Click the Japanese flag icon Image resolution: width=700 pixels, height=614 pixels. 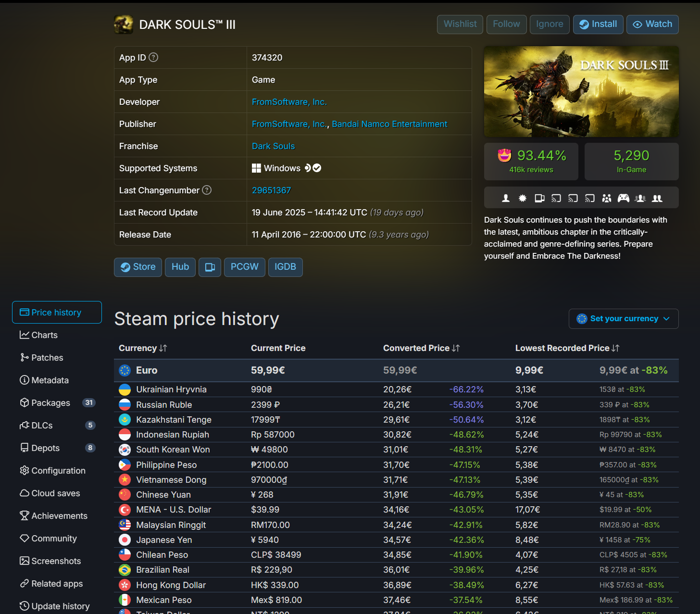125,540
